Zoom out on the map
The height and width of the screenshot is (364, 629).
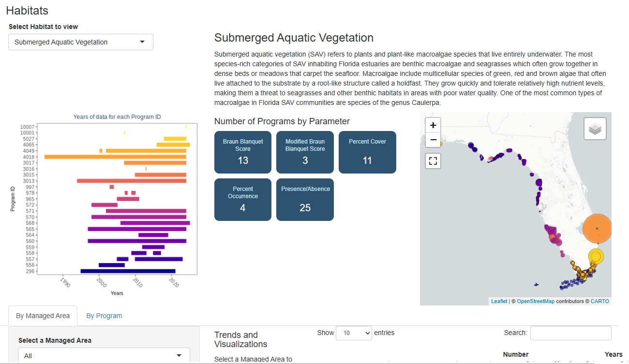click(433, 140)
